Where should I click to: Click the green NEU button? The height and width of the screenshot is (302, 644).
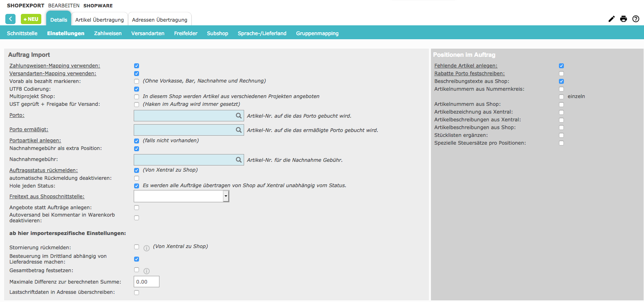31,19
